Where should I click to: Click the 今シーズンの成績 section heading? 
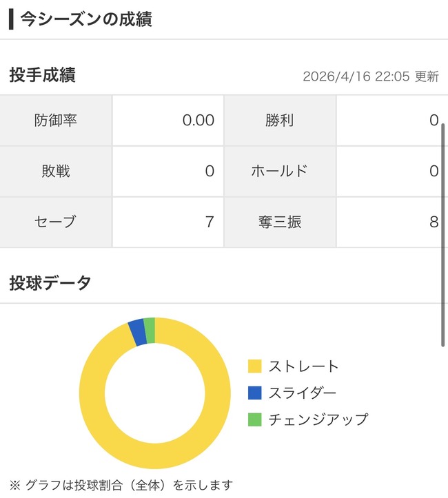click(x=86, y=19)
